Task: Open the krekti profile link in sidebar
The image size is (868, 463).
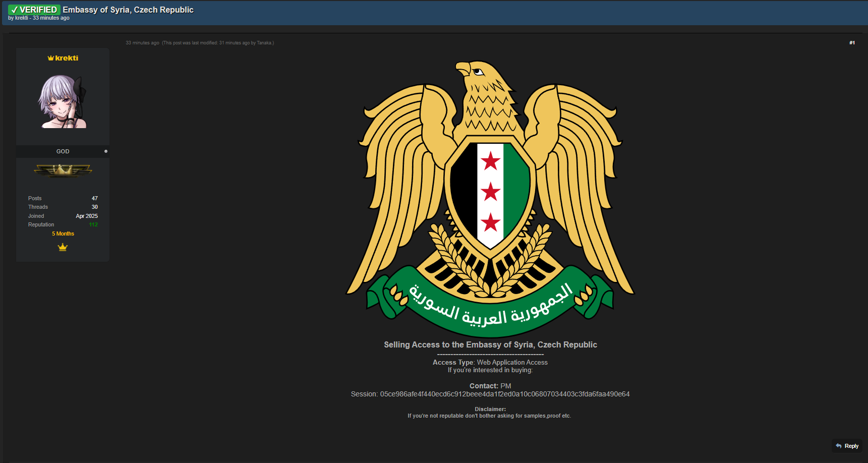Action: pyautogui.click(x=67, y=58)
